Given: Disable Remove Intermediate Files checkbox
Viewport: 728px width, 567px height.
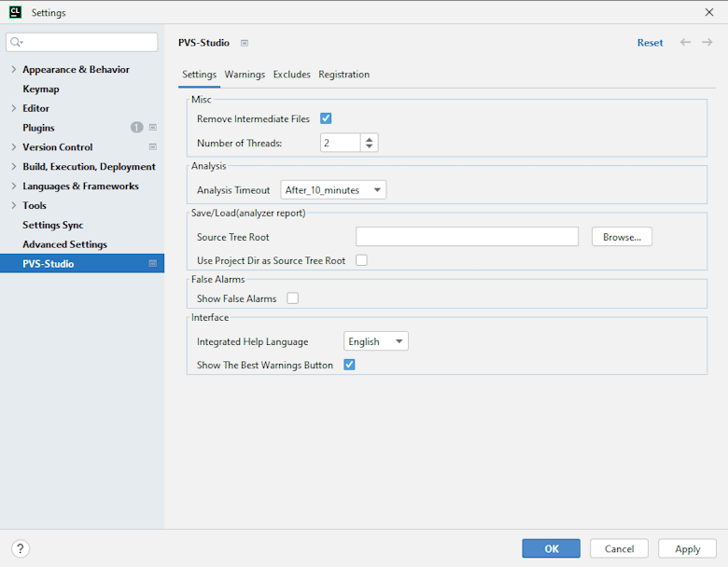Looking at the screenshot, I should coord(326,118).
